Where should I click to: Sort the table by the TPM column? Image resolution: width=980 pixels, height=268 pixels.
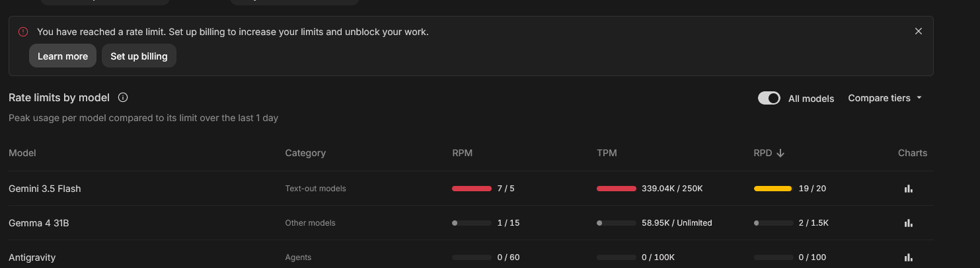(x=607, y=153)
